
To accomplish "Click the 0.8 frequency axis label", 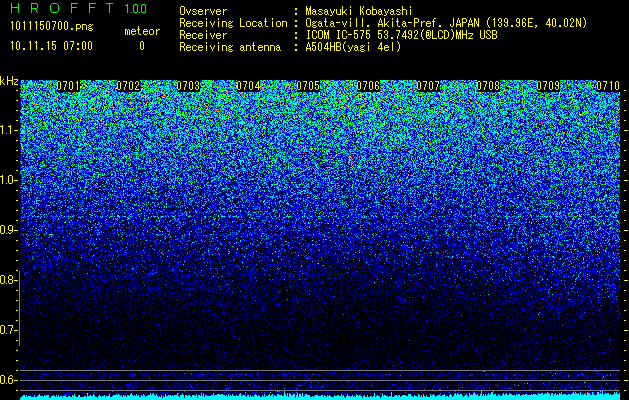I will pyautogui.click(x=8, y=280).
